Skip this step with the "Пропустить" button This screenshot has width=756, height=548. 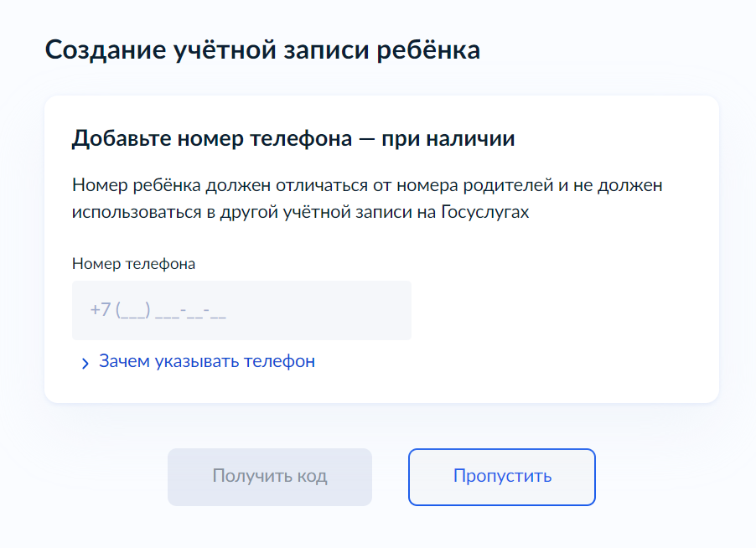coord(501,477)
